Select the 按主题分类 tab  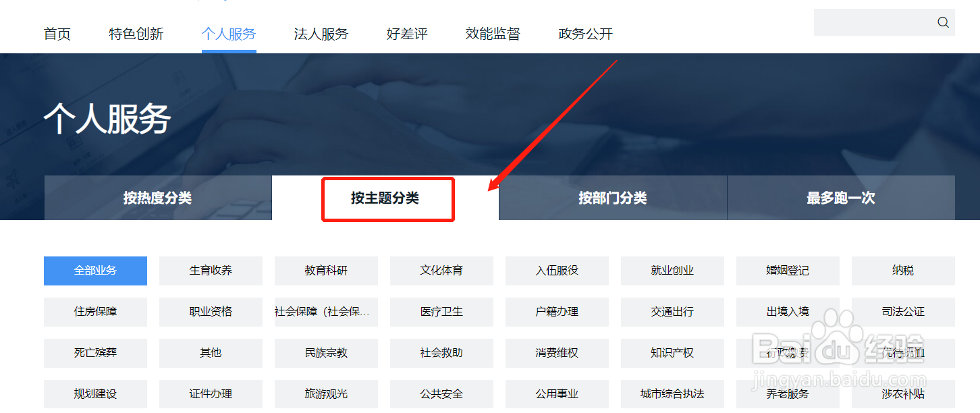385,198
